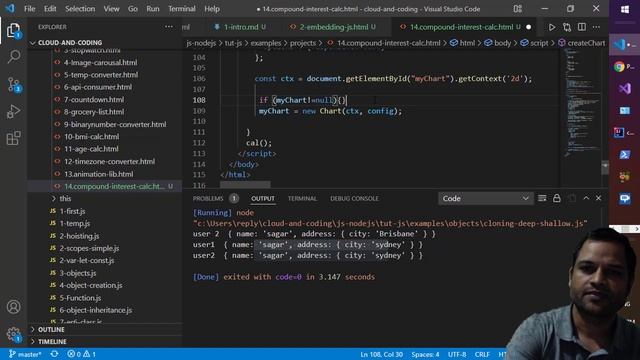The width and height of the screenshot is (640, 360).
Task: Click the VS Code logo icon
Action: 10,8
